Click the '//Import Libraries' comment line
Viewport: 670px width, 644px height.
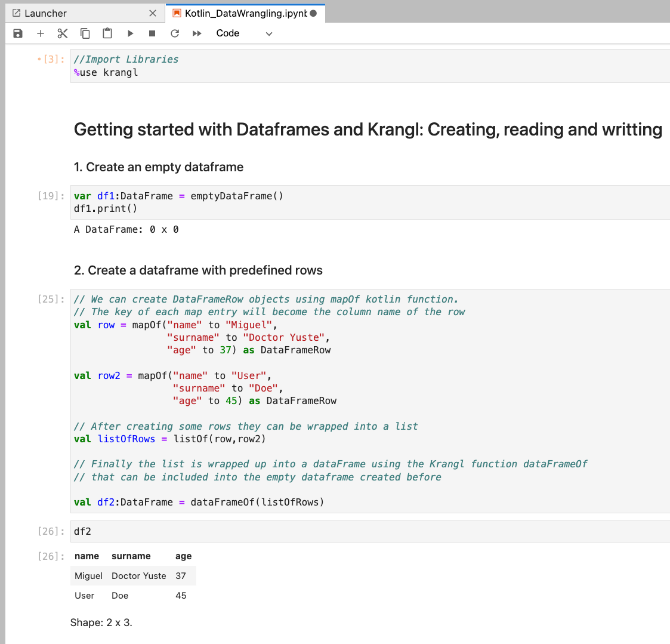[x=126, y=60]
